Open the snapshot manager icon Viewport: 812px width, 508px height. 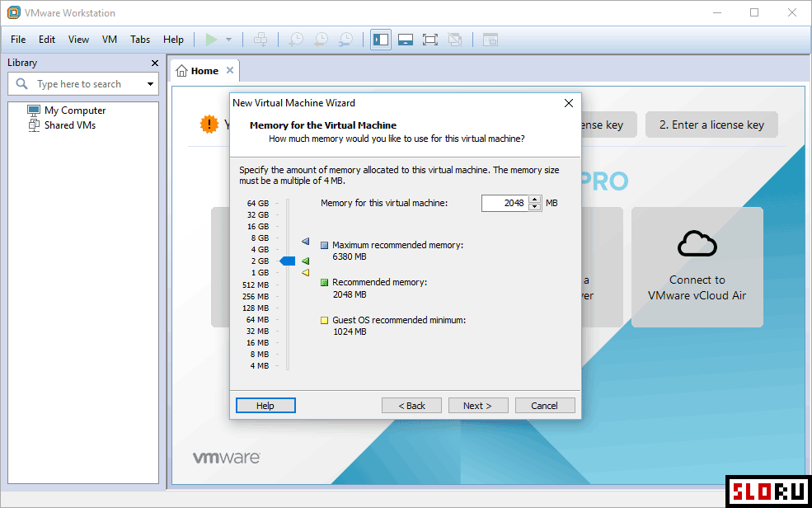pos(346,40)
